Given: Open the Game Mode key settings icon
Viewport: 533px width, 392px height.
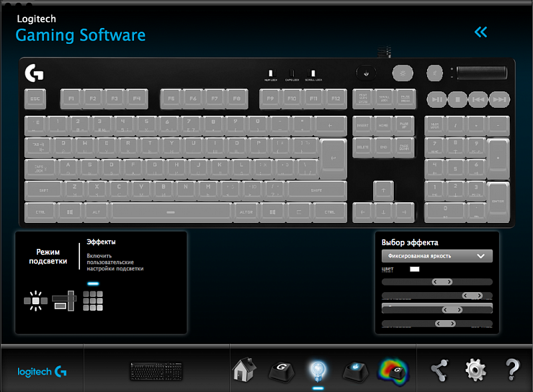Looking at the screenshot, I should 355,371.
